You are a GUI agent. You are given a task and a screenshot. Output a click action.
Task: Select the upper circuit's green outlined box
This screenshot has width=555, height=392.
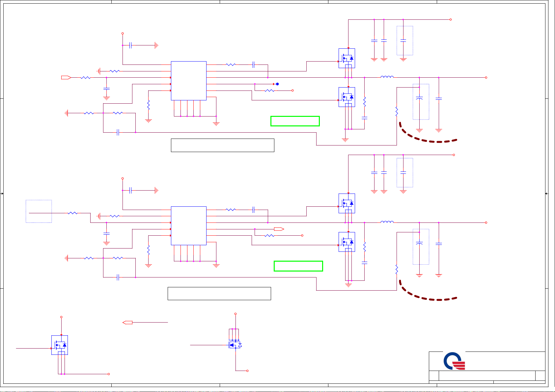[x=295, y=121]
